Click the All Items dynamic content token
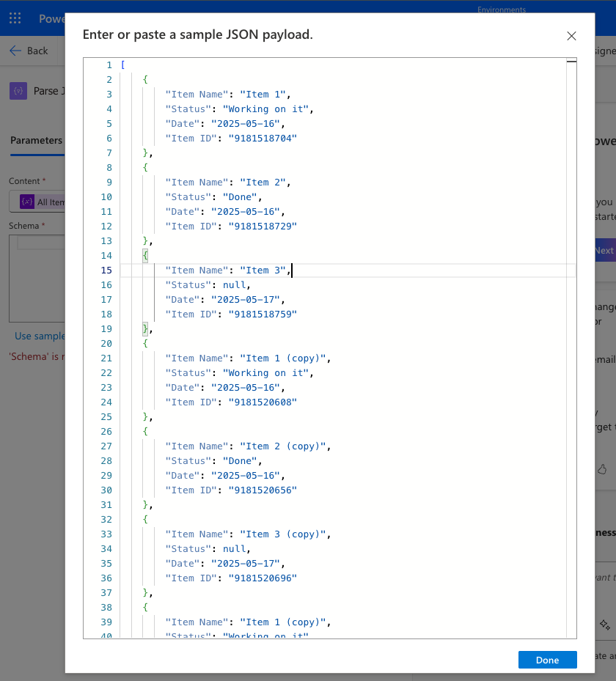The width and height of the screenshot is (616, 681). point(42,202)
